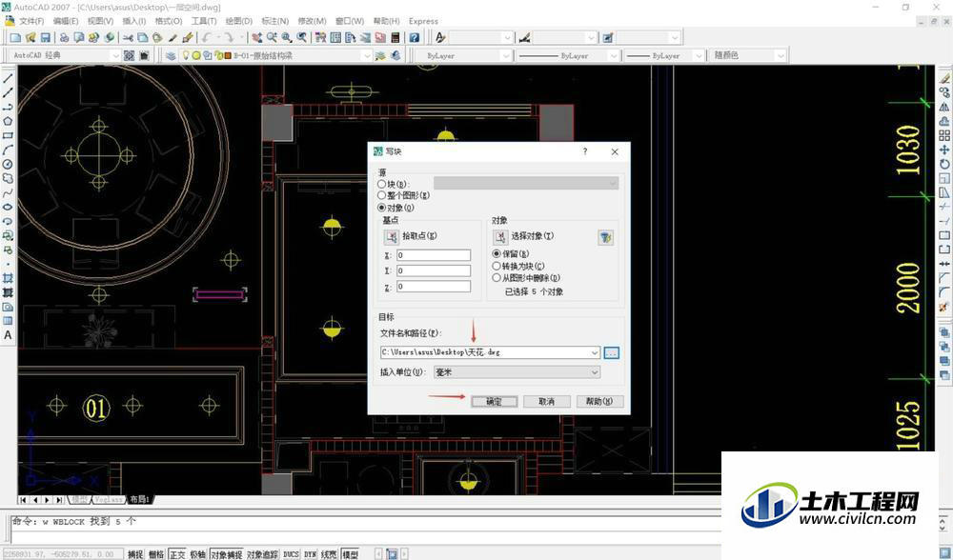The width and height of the screenshot is (953, 560).
Task: Toggle 捕捉 snap mode in status bar
Action: (x=135, y=554)
